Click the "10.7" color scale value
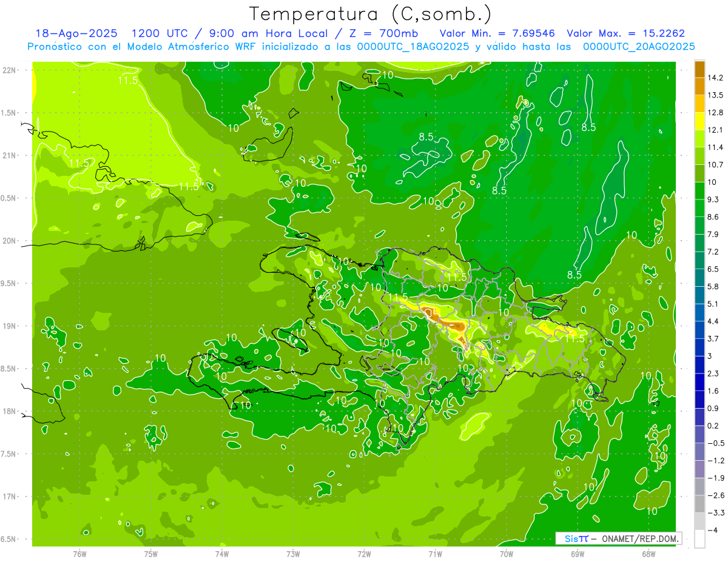Screen dimensions: 728x562 pyautogui.click(x=716, y=165)
